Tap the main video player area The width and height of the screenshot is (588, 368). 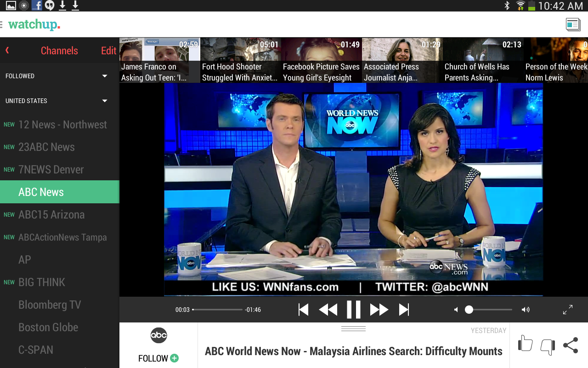(354, 190)
